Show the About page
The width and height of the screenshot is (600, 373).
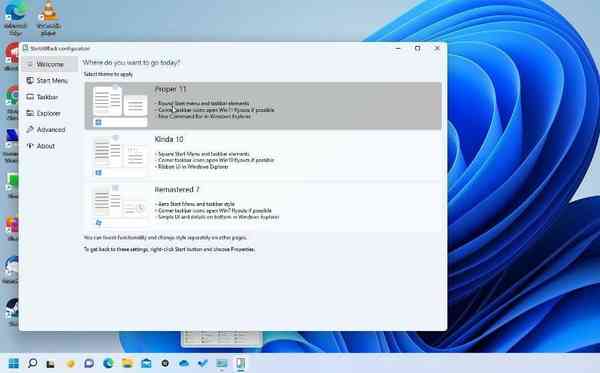(x=50, y=146)
